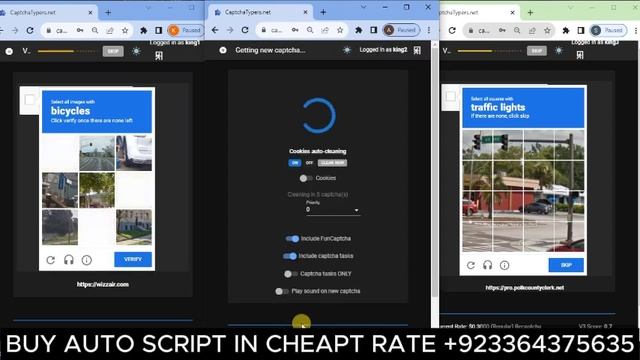The image size is (640, 360).
Task: Select white car image tile in bicycles captcha
Action: click(134, 153)
